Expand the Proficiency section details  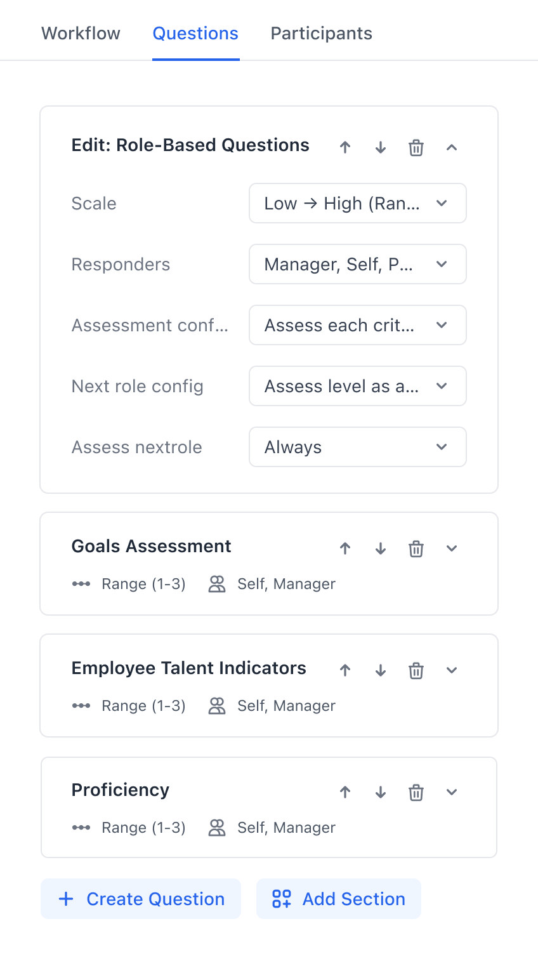tap(451, 791)
